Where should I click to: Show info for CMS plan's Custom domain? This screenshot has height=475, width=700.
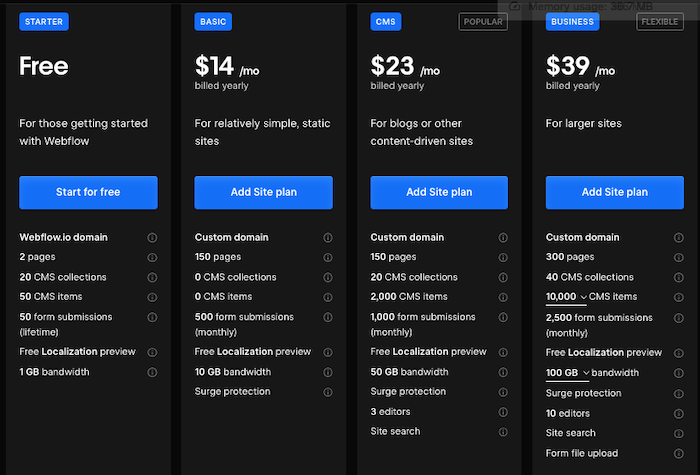tap(503, 238)
